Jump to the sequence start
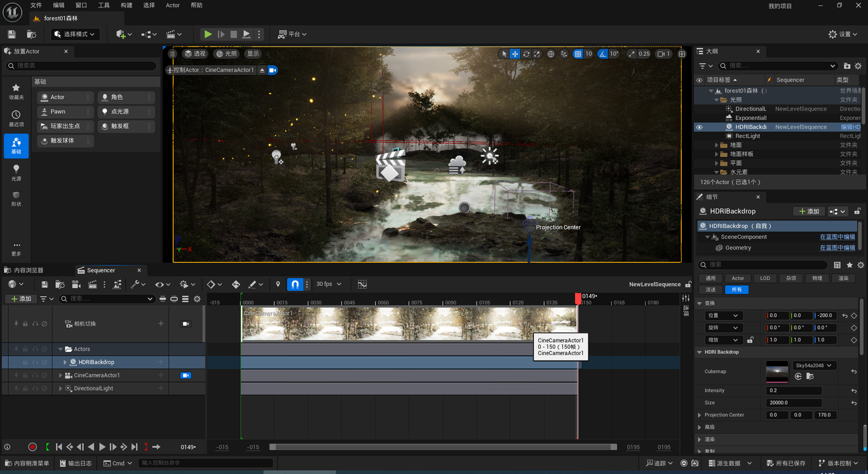 coord(59,447)
